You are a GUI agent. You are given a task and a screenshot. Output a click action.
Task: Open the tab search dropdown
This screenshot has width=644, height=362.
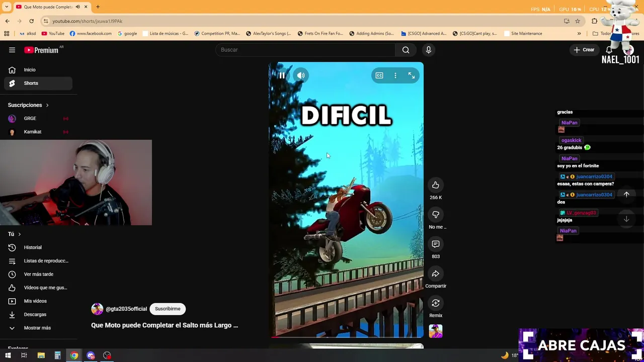[7, 7]
